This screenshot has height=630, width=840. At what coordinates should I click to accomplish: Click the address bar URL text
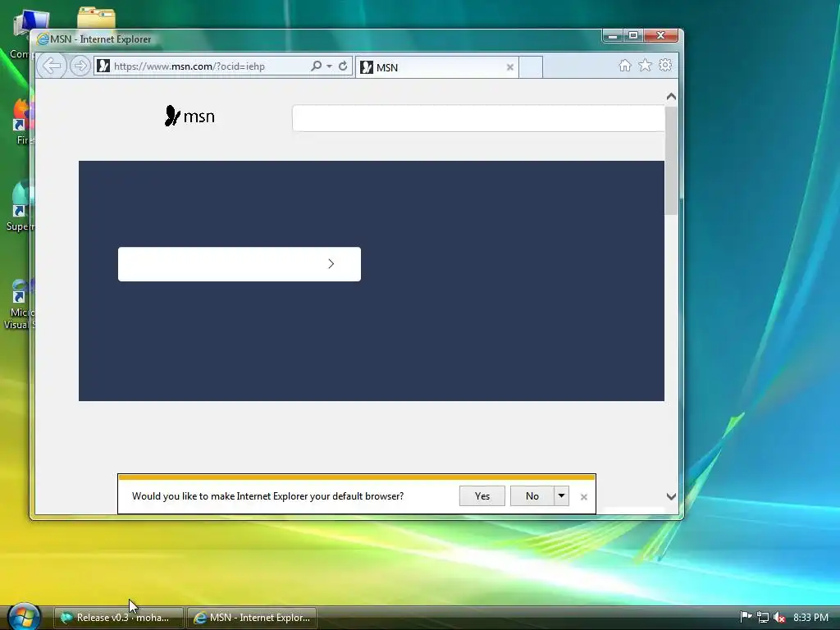tap(189, 66)
